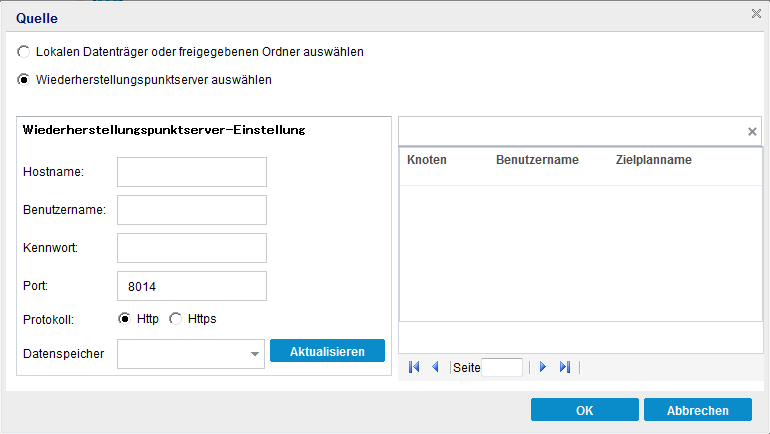Open the Datenspeicher dropdown
This screenshot has width=770, height=434.
point(255,353)
